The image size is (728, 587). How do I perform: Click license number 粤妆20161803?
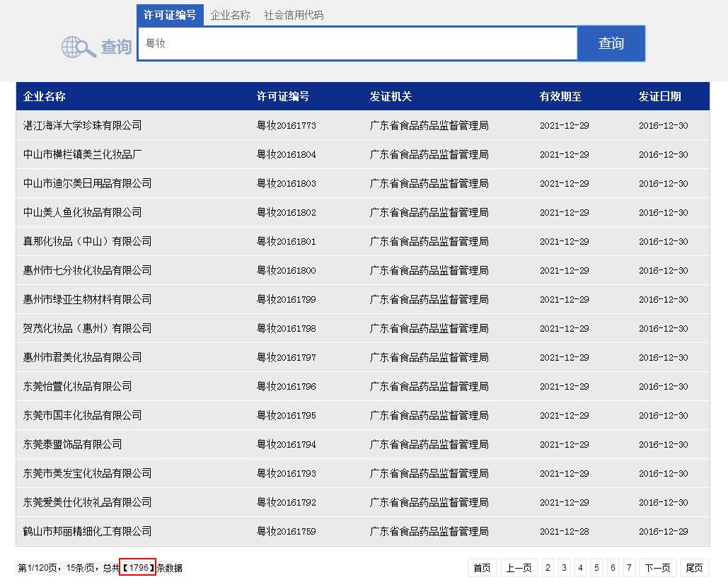coord(287,183)
